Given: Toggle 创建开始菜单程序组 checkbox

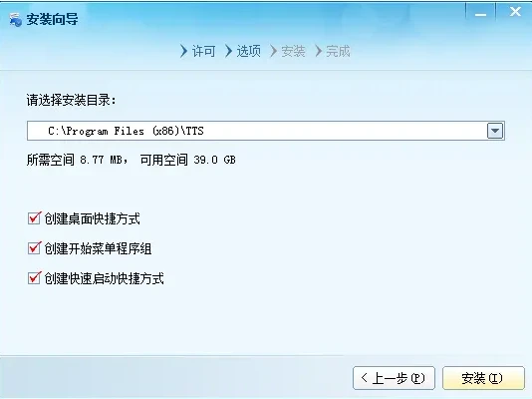Looking at the screenshot, I should coord(34,248).
